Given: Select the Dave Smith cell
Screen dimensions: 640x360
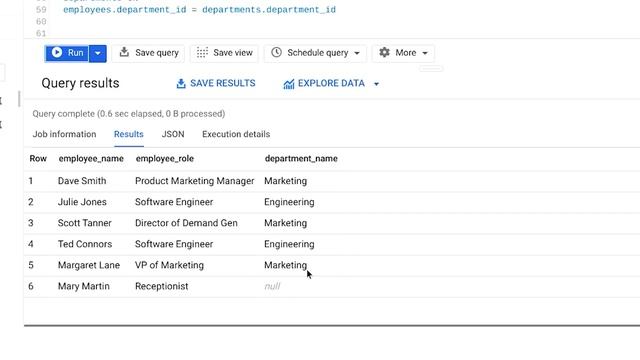Looking at the screenshot, I should (x=82, y=181).
